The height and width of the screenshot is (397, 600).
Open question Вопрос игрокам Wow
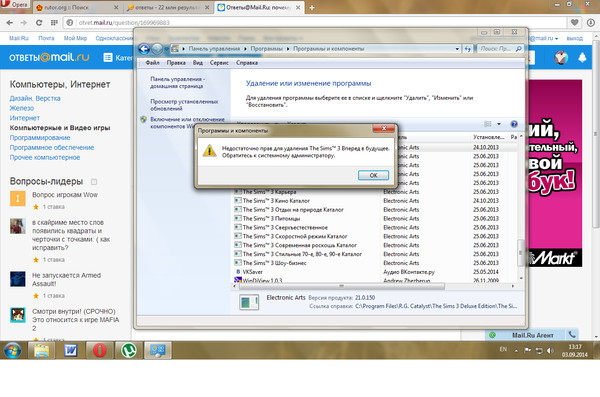tap(65, 194)
